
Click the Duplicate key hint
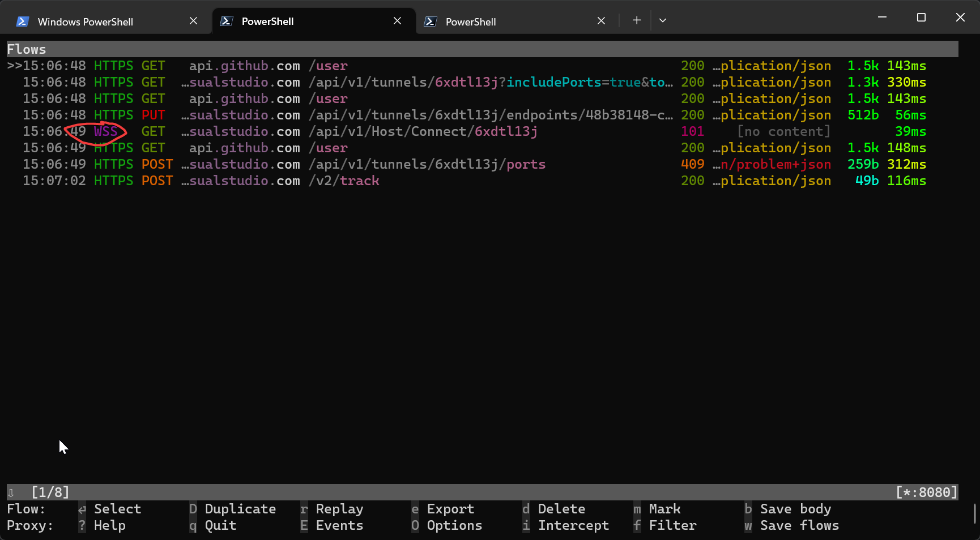(232, 509)
